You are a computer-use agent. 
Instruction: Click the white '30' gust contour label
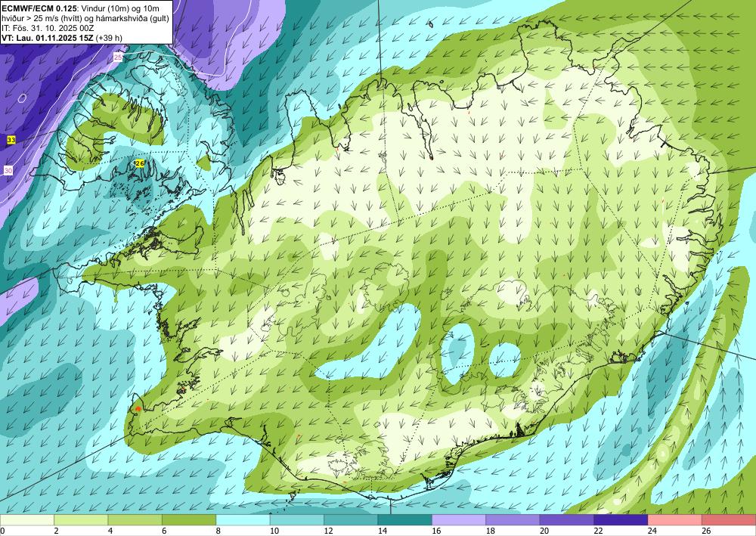point(8,171)
